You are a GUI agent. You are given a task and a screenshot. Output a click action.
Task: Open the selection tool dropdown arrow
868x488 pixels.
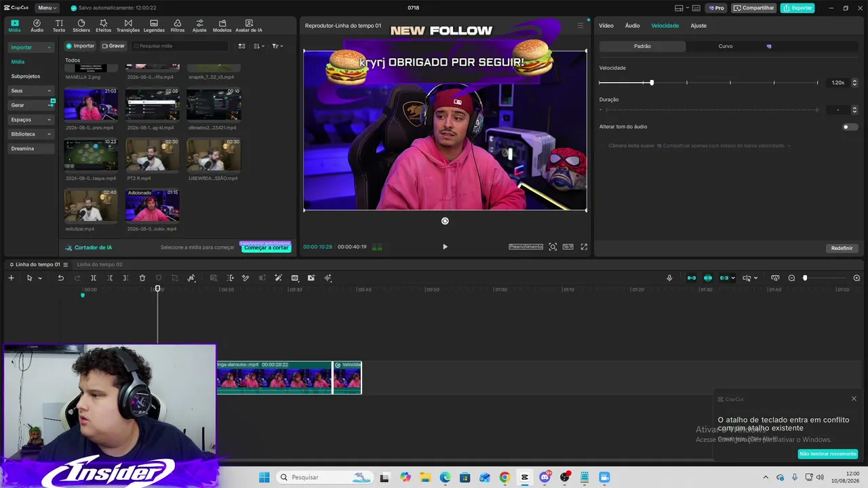[40, 278]
